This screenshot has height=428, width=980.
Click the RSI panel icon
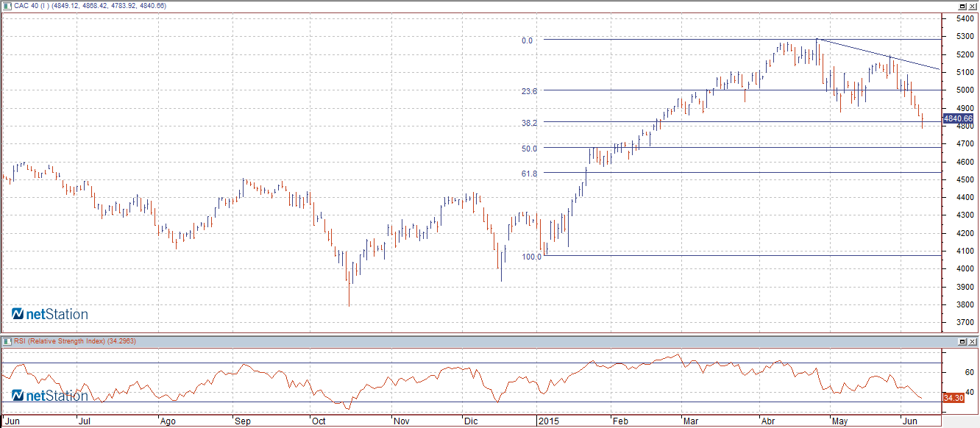pyautogui.click(x=6, y=341)
